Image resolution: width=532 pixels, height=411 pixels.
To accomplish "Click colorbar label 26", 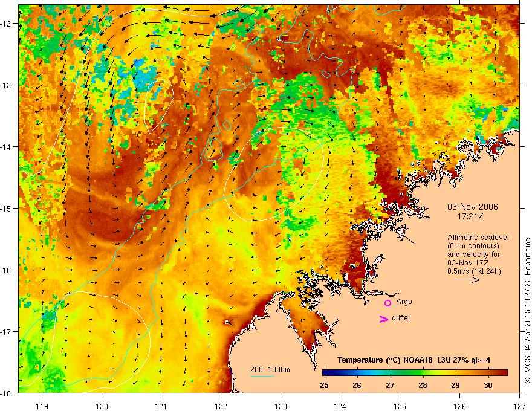I will (357, 385).
